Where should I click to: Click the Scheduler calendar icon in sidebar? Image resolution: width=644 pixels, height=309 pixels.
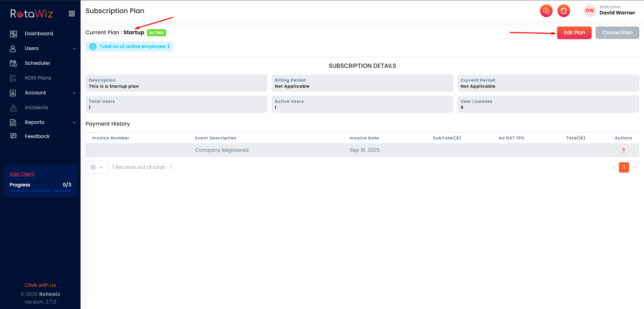(13, 63)
